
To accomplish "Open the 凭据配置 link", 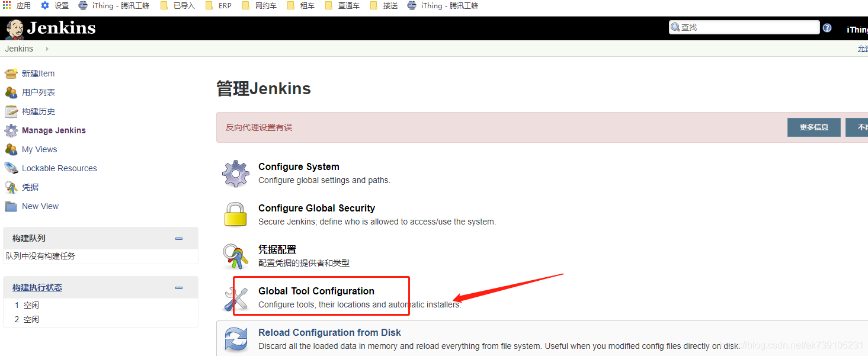I will [277, 250].
